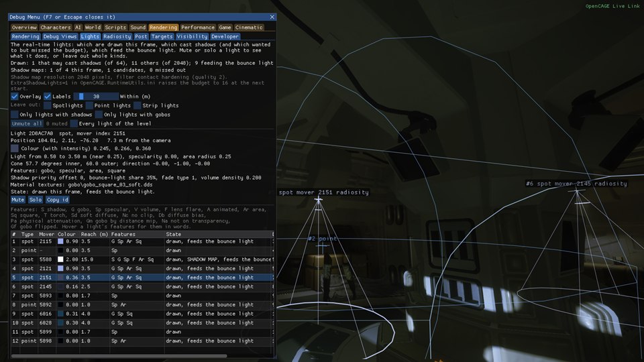The height and width of the screenshot is (362, 644).
Task: Solo the selected light
Action: pyautogui.click(x=36, y=200)
